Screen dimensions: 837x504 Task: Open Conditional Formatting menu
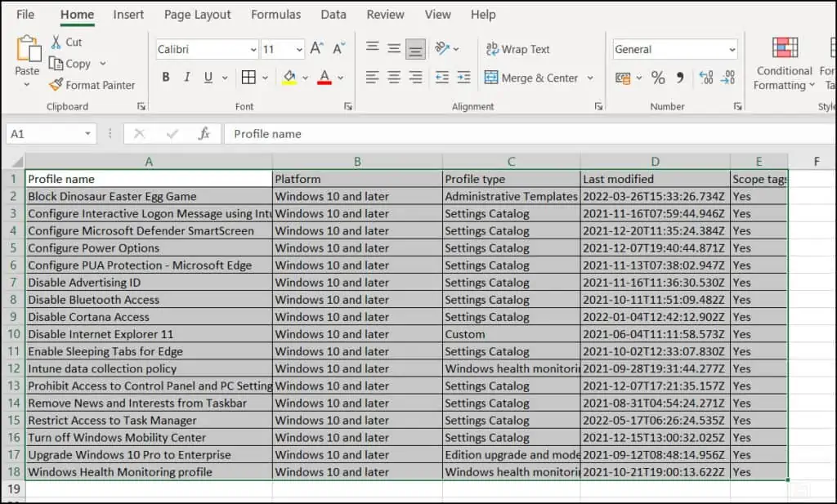[784, 64]
